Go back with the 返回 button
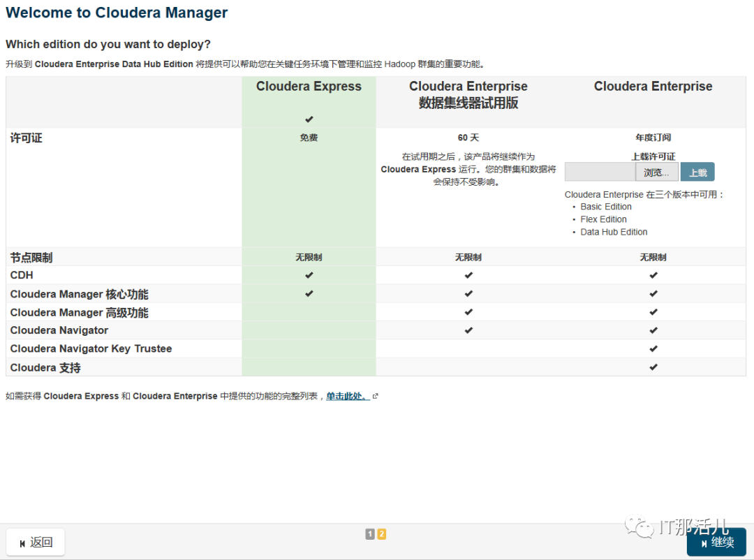The height and width of the screenshot is (560, 754). pos(36,543)
